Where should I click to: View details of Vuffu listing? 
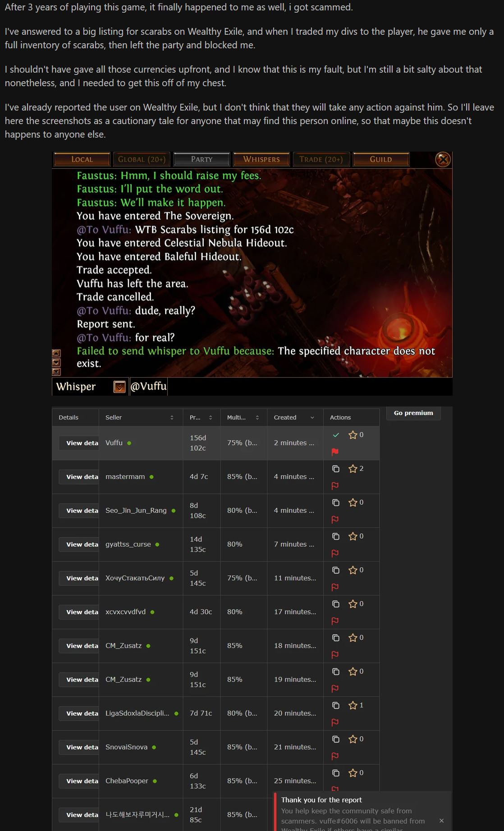pyautogui.click(x=79, y=443)
